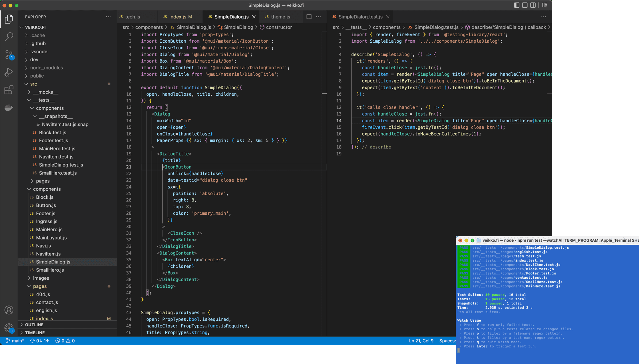Screen dimensions: 639x364
Task: Switch to the theme.js tab
Action: coord(280,17)
